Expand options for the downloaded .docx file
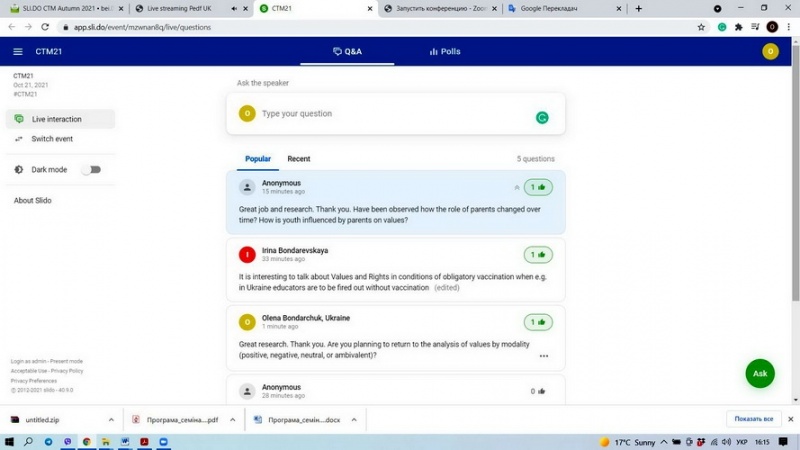 (355, 419)
